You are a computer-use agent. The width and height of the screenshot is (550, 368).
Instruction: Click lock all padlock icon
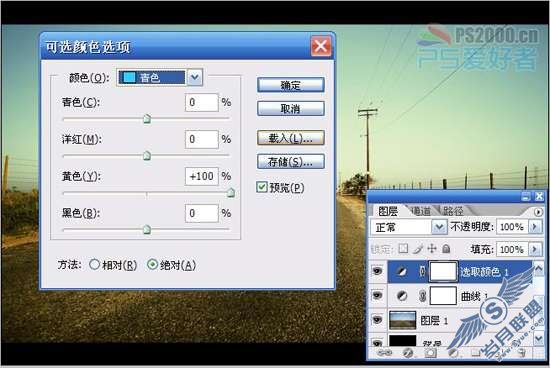click(x=446, y=249)
